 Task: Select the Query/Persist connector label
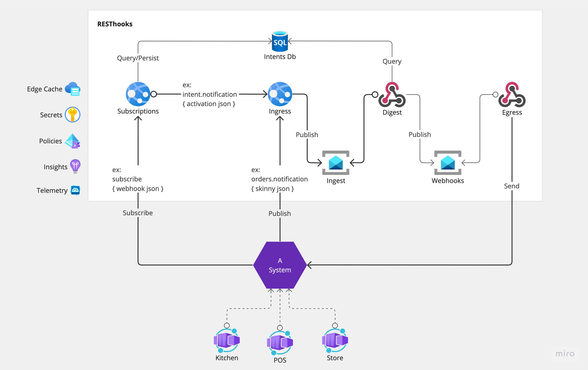(x=138, y=58)
